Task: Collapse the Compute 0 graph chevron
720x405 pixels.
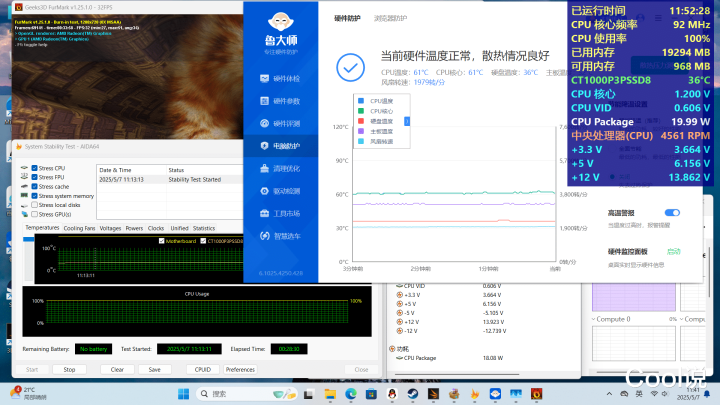Action: tap(594, 319)
